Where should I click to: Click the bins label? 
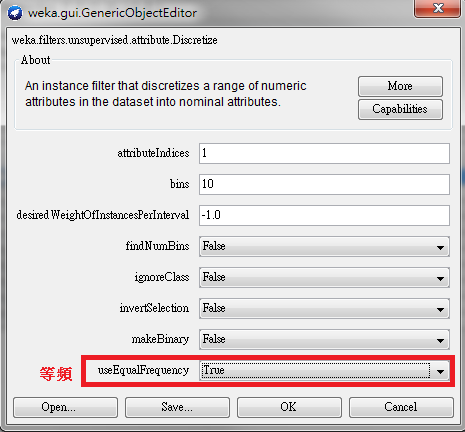[180, 184]
